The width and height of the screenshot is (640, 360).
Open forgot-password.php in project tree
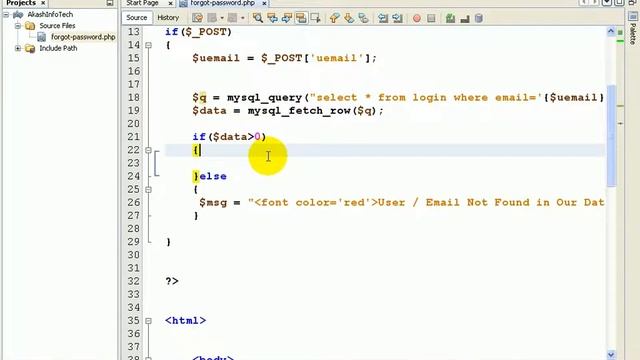click(x=83, y=37)
